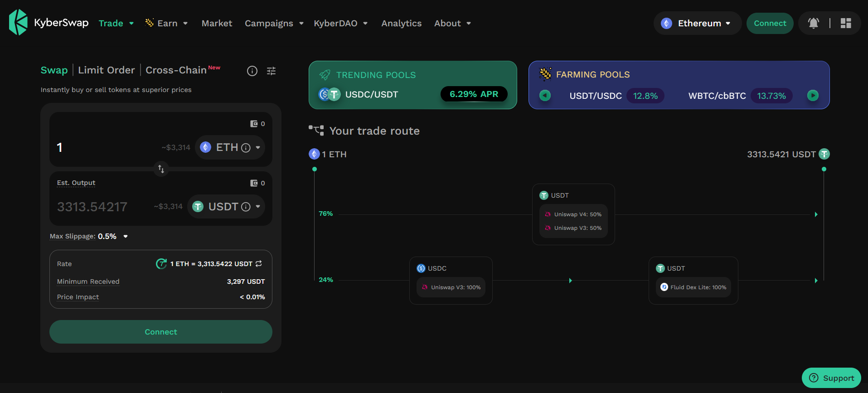
Task: Click the USDT icon at route end
Action: [824, 154]
